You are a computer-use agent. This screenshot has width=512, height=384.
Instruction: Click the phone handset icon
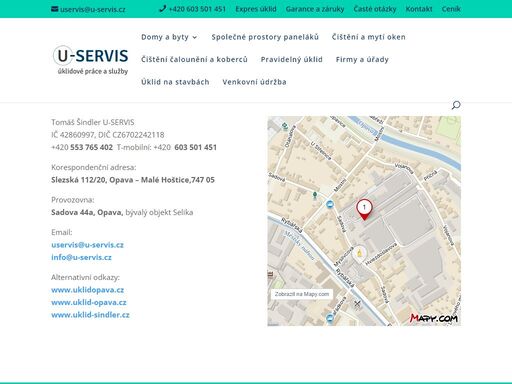point(162,9)
